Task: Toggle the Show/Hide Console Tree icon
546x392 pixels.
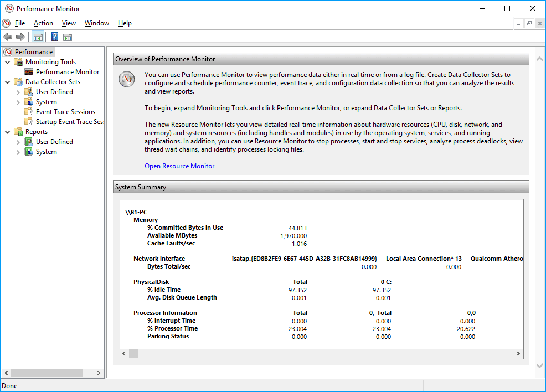Action: [x=38, y=37]
